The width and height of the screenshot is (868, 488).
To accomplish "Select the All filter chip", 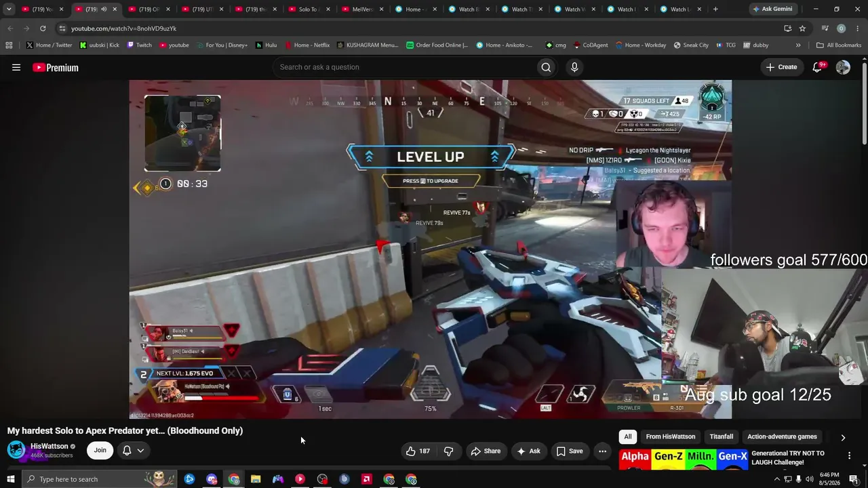I will coord(628,437).
